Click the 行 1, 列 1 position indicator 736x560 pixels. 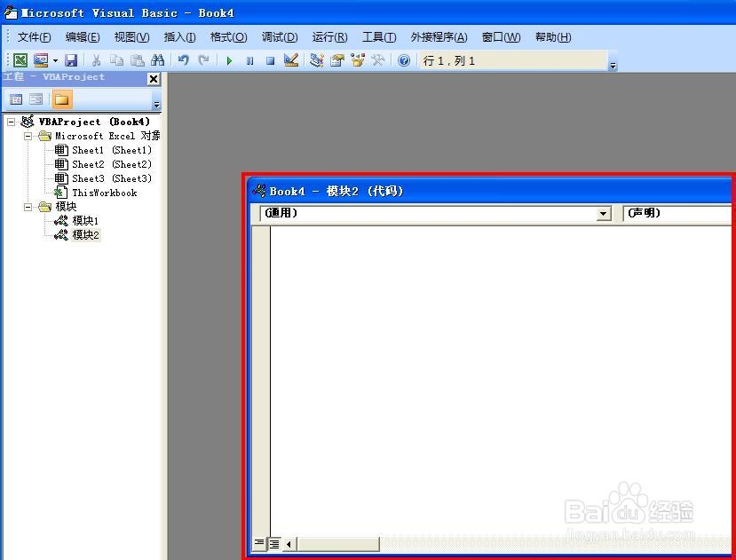(512, 60)
